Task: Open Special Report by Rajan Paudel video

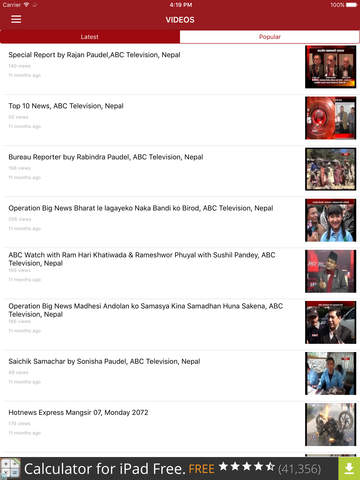Action: (94, 55)
